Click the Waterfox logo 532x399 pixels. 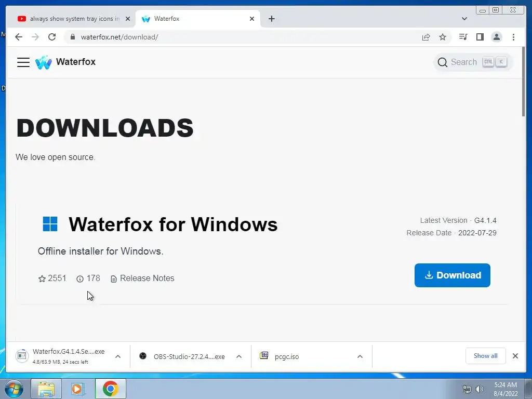pos(44,62)
